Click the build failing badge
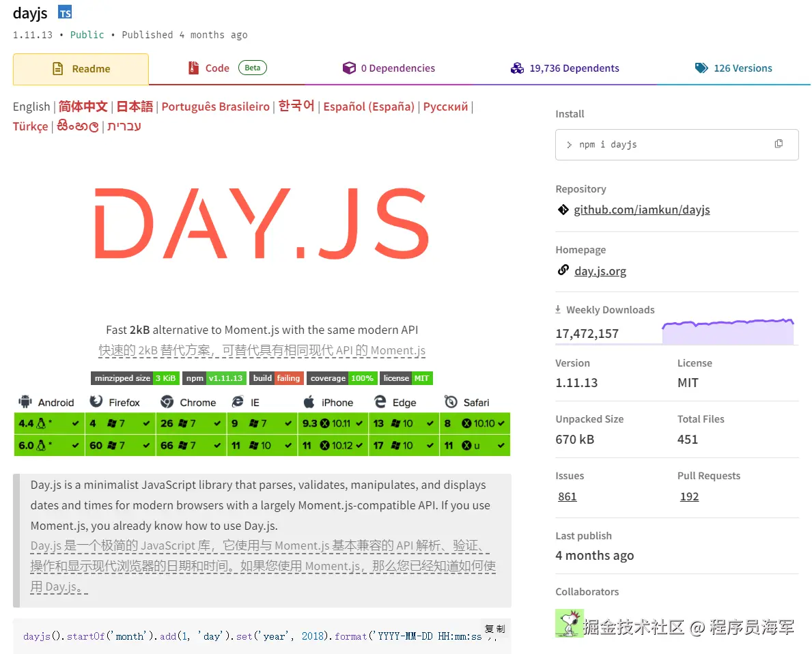Screen dimensions: 812x654 tap(277, 378)
